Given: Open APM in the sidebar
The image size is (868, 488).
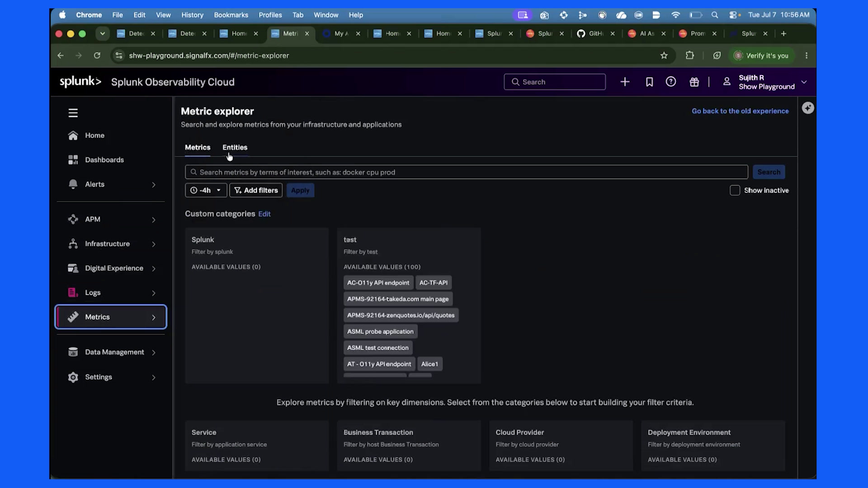Looking at the screenshot, I should pos(92,219).
